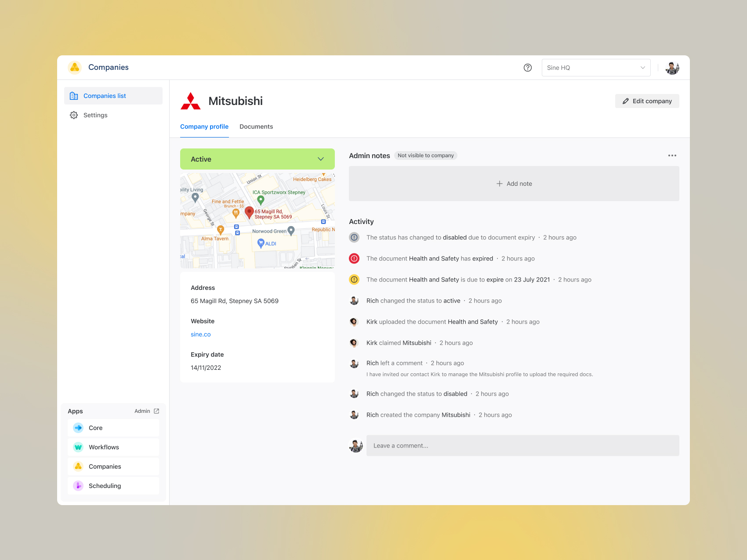Click the expired document red warning icon
This screenshot has height=560, width=747.
click(x=354, y=258)
